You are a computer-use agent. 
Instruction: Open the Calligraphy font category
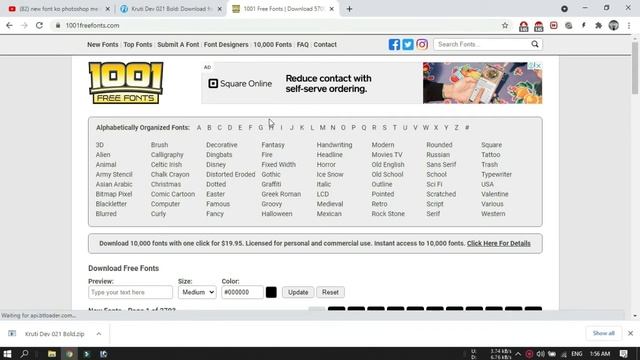click(x=167, y=155)
